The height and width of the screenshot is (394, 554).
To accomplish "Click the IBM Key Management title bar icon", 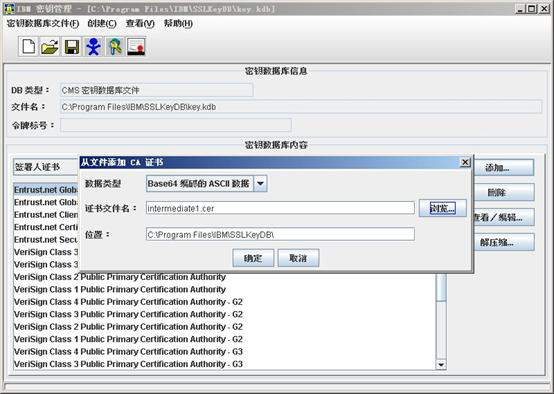I will tap(9, 8).
